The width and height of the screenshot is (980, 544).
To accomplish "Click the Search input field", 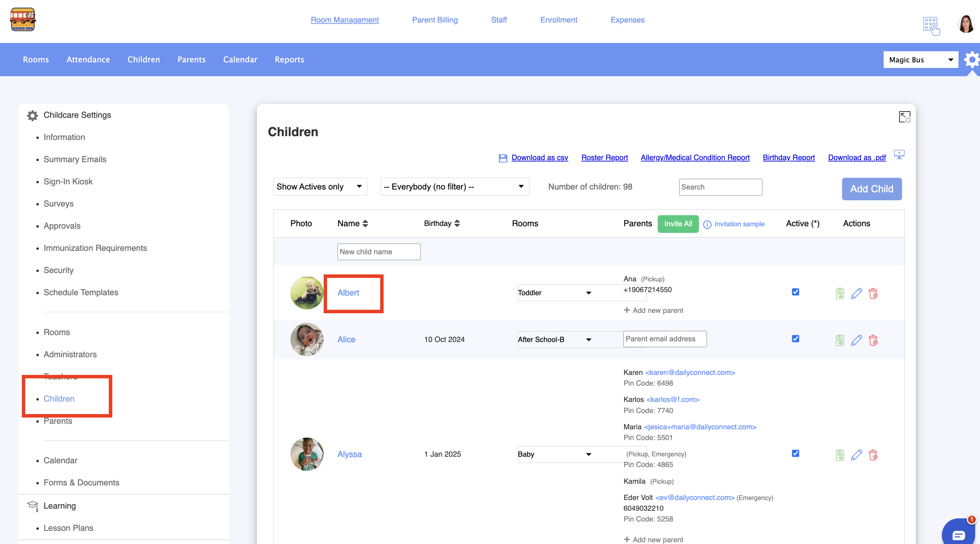I will [720, 187].
